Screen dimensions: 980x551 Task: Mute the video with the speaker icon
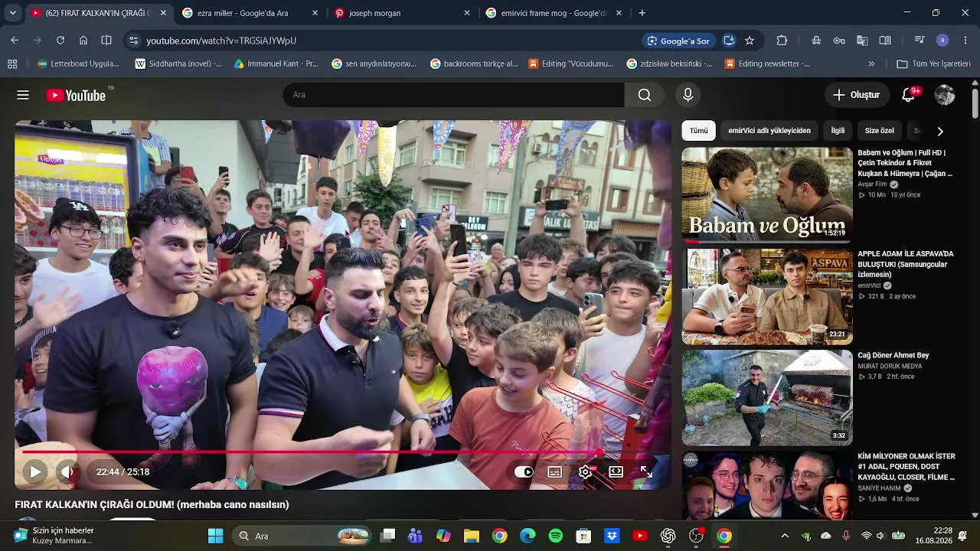(67, 472)
